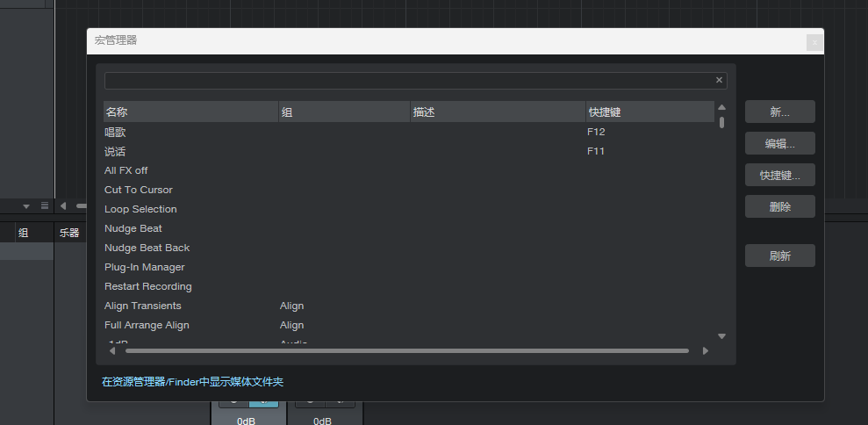Click the 乐器 column header in the background panel
The image size is (868, 425).
[69, 234]
